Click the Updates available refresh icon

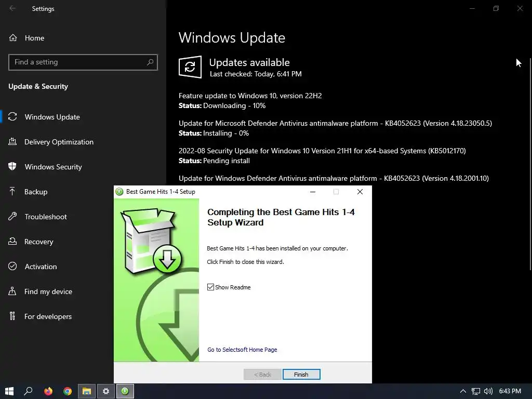click(x=190, y=67)
